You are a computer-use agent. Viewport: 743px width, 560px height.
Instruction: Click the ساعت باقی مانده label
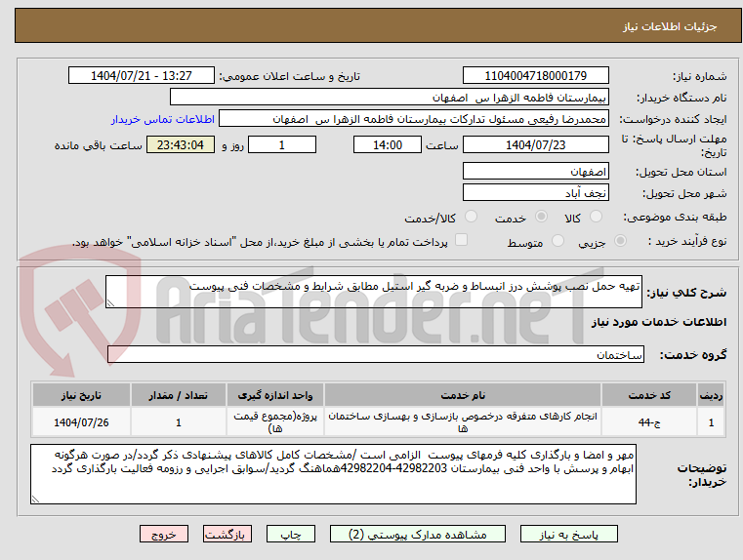pos(98,145)
